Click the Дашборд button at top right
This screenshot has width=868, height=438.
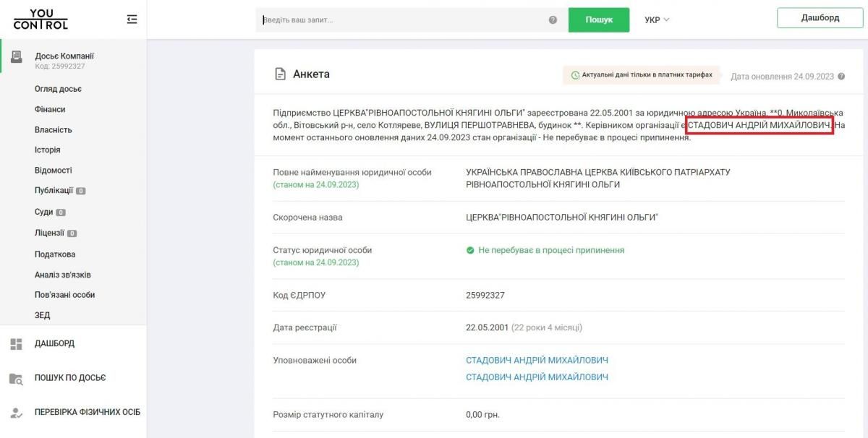(819, 18)
